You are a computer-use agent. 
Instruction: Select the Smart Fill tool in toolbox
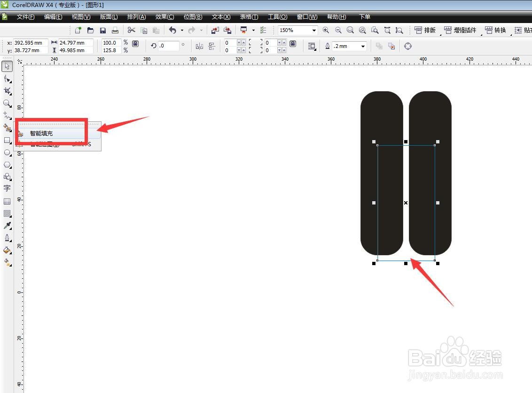[x=7, y=127]
